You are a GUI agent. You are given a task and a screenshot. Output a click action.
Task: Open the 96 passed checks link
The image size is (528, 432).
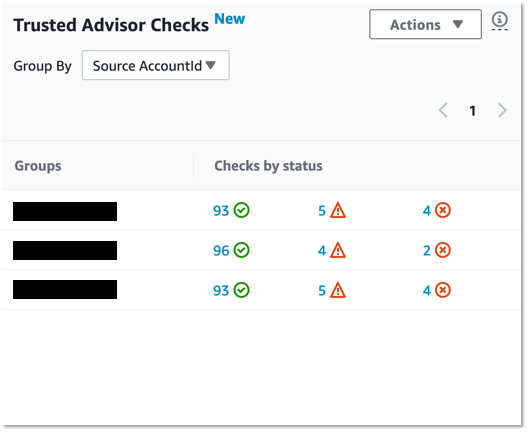pyautogui.click(x=221, y=251)
